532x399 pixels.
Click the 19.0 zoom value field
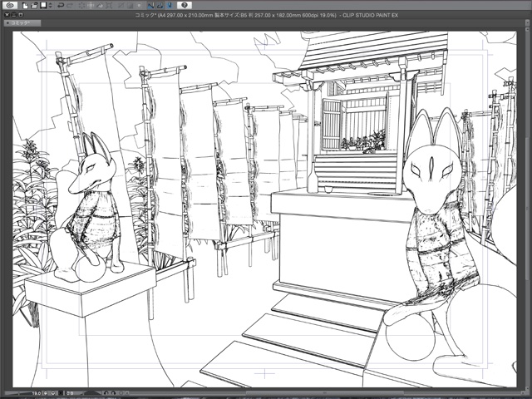(x=37, y=393)
